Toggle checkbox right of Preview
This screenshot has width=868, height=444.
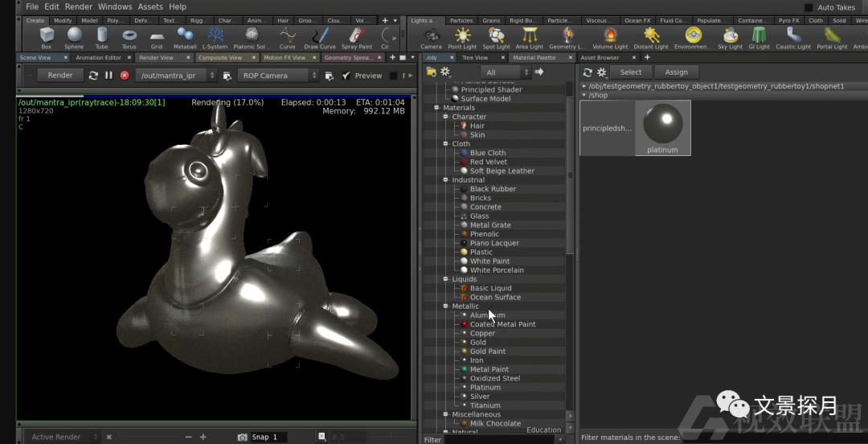tap(394, 76)
